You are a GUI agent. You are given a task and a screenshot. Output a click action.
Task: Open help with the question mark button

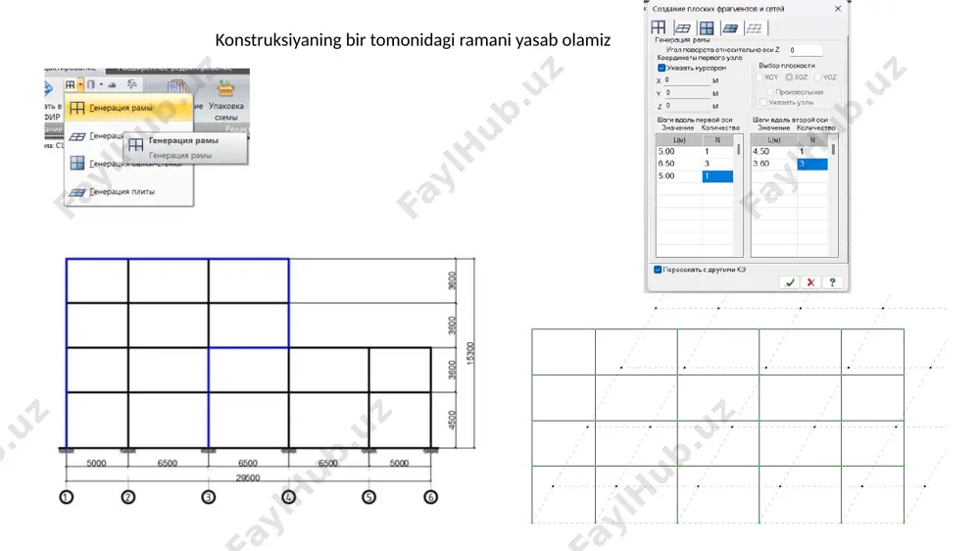pyautogui.click(x=832, y=282)
